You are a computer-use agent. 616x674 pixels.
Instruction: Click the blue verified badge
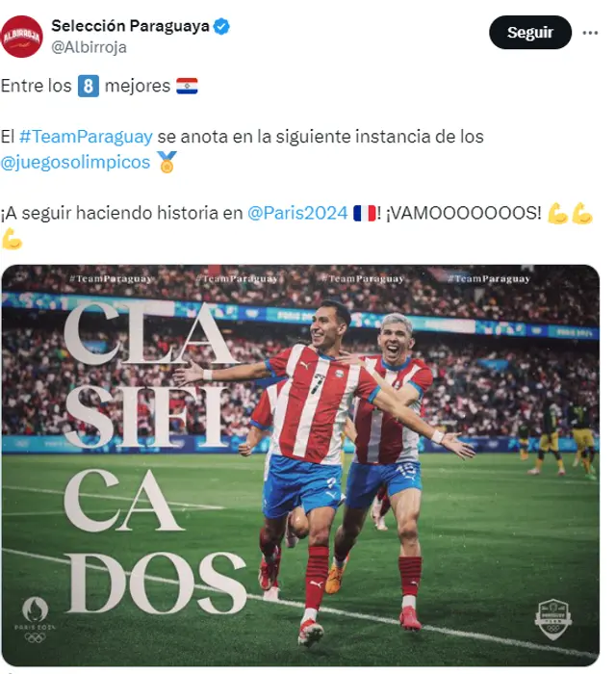coord(221,27)
